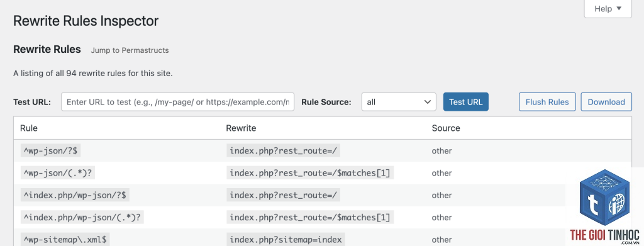
Task: Select rewrite value for ^index.php/wp-json/(.*)? row
Action: [310, 217]
